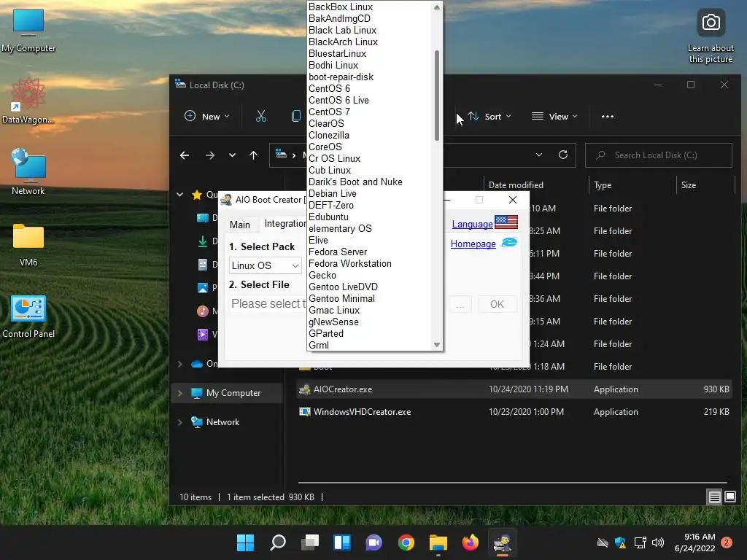Expand the address bar history dropdown

click(x=539, y=155)
